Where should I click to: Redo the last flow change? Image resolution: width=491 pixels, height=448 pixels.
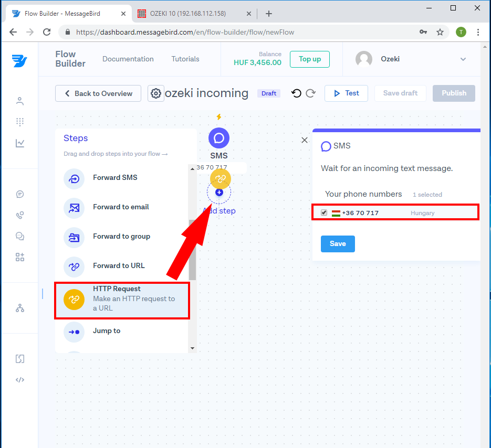pos(310,93)
